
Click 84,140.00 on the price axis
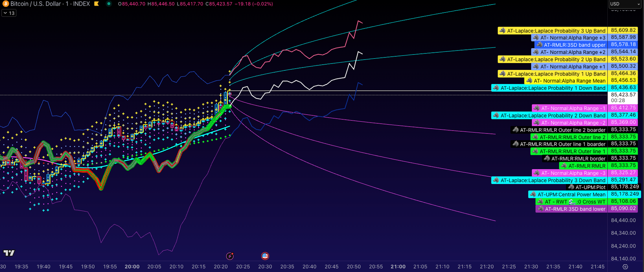tap(623, 259)
